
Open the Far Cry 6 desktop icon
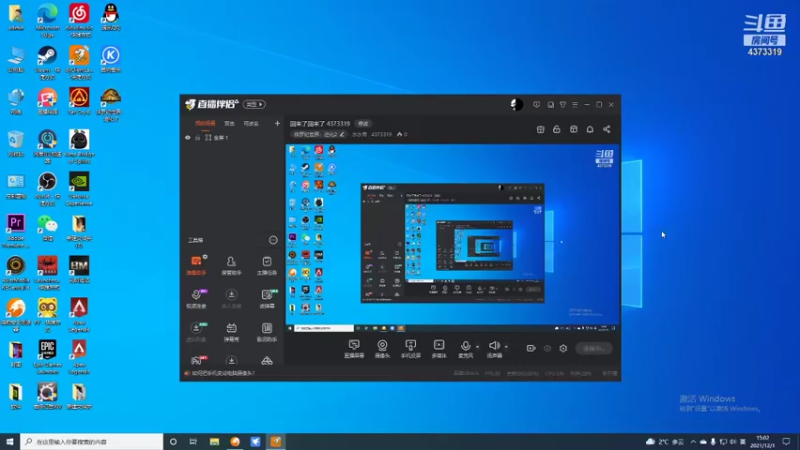coord(79,101)
